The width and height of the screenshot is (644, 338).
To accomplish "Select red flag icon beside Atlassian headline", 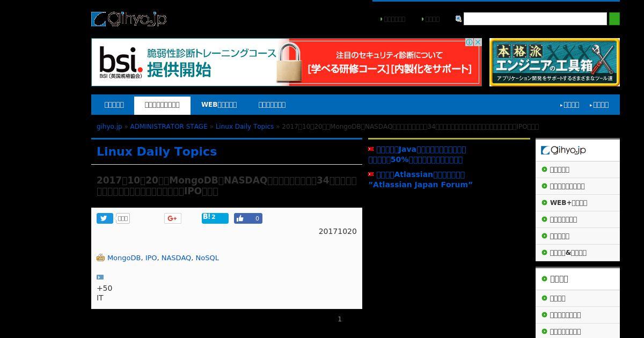I will click(x=371, y=174).
